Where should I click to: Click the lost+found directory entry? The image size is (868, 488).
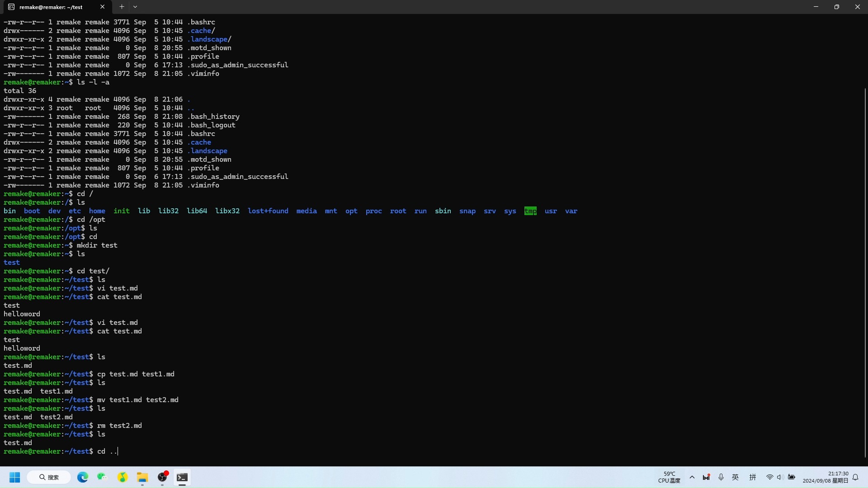pos(268,211)
